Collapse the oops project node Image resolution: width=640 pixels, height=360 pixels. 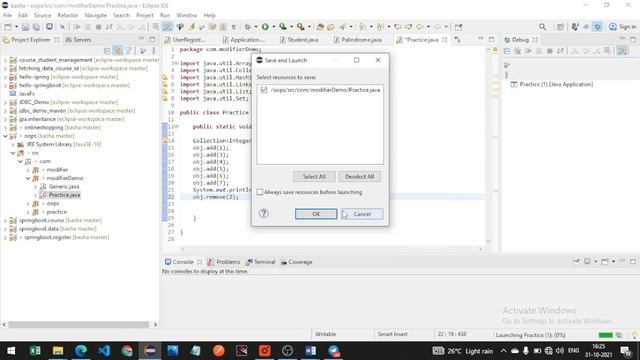[x=5, y=136]
